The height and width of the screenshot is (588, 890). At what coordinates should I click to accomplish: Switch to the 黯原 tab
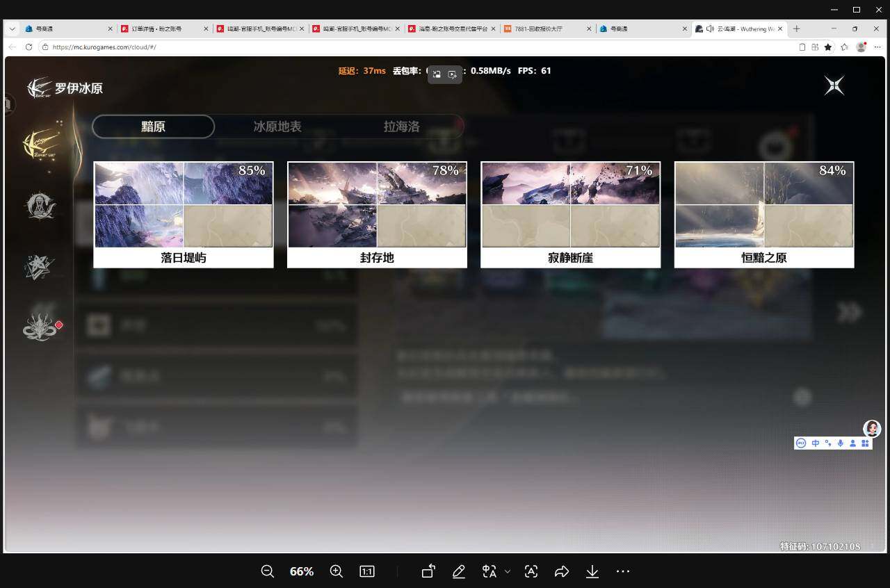[x=153, y=126]
